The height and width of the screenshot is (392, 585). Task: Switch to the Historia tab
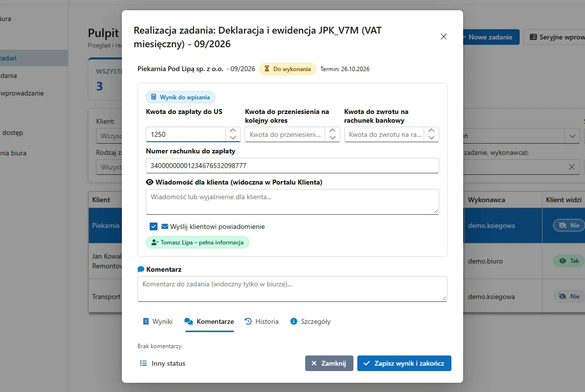point(262,321)
